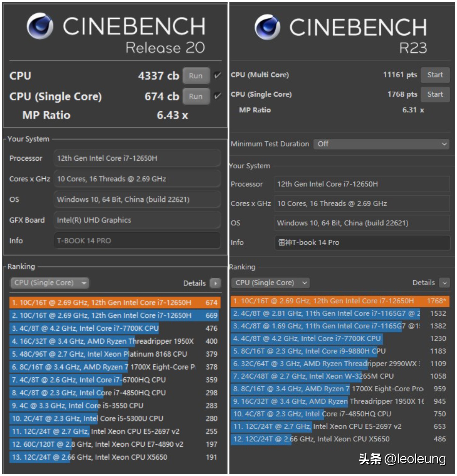Image resolution: width=457 pixels, height=476 pixels.
Task: Click the Details arrow icon in R20 ranking
Action: coord(215,283)
